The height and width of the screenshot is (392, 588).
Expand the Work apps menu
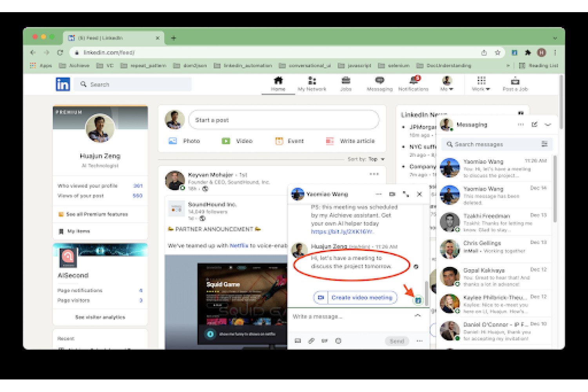tap(481, 84)
